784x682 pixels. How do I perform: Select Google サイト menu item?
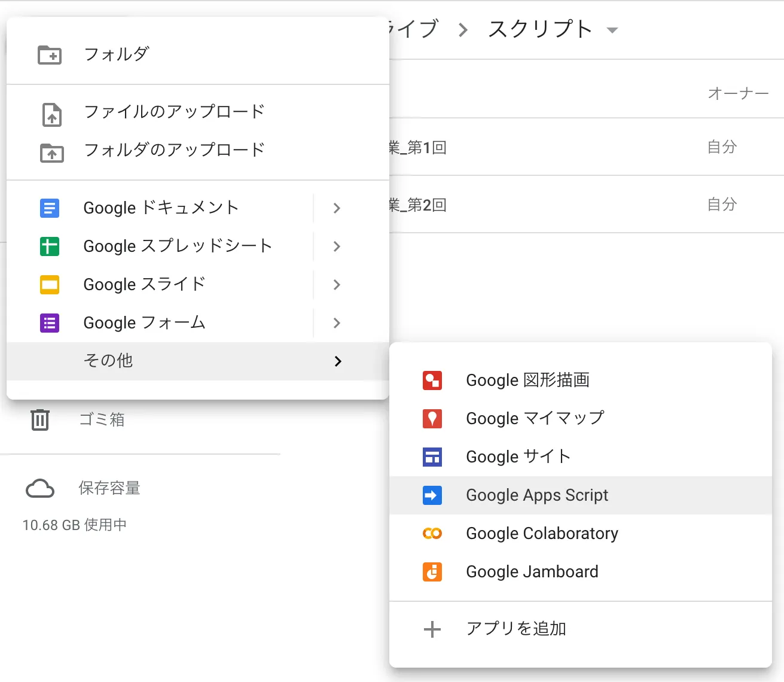pos(518,457)
